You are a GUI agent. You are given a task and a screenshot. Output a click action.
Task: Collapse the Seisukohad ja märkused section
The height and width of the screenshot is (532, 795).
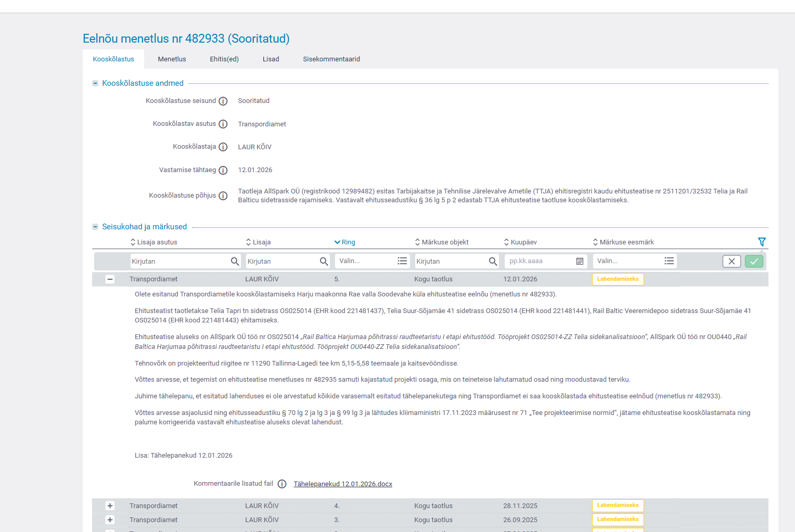[x=95, y=227]
